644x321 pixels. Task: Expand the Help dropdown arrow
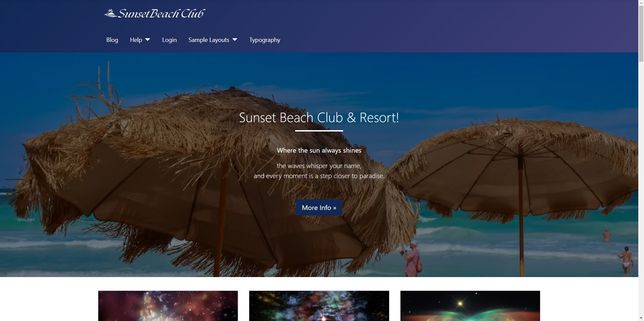148,40
